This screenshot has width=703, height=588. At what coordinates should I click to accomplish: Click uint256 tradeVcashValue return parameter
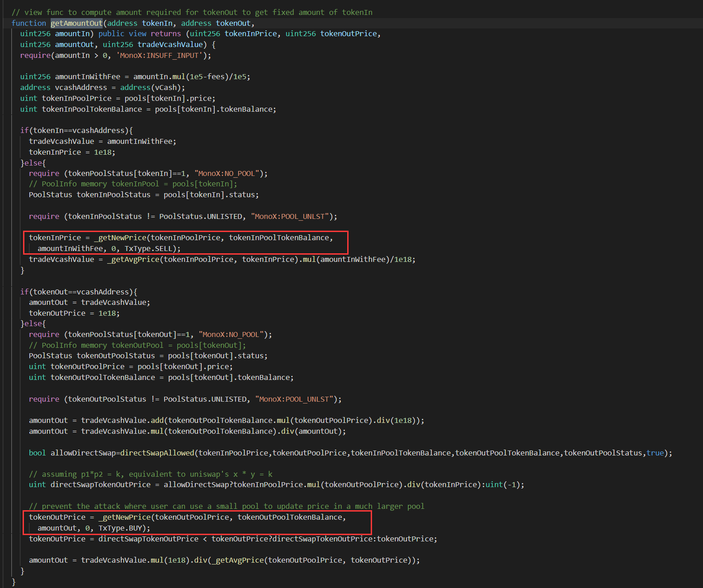point(153,44)
